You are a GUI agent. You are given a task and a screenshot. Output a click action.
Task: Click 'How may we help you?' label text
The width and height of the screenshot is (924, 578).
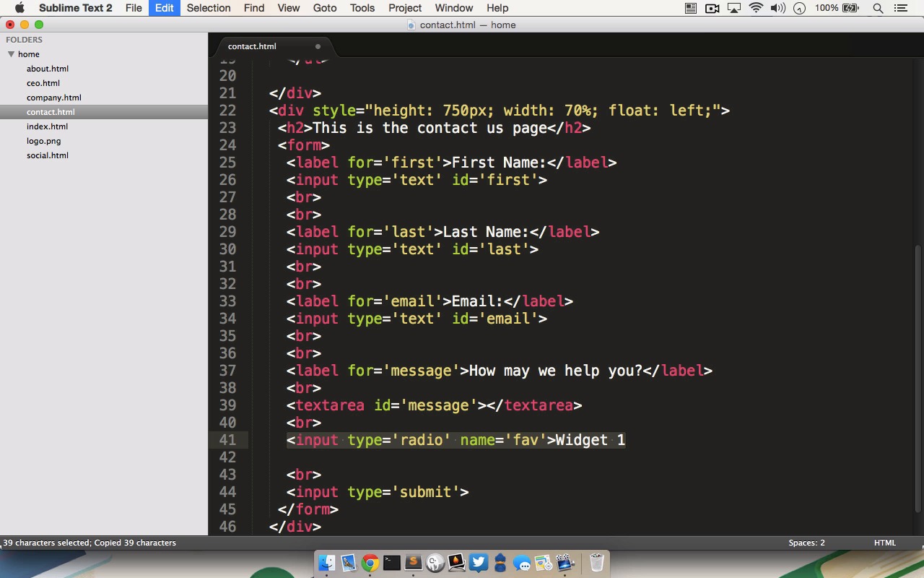(x=556, y=371)
